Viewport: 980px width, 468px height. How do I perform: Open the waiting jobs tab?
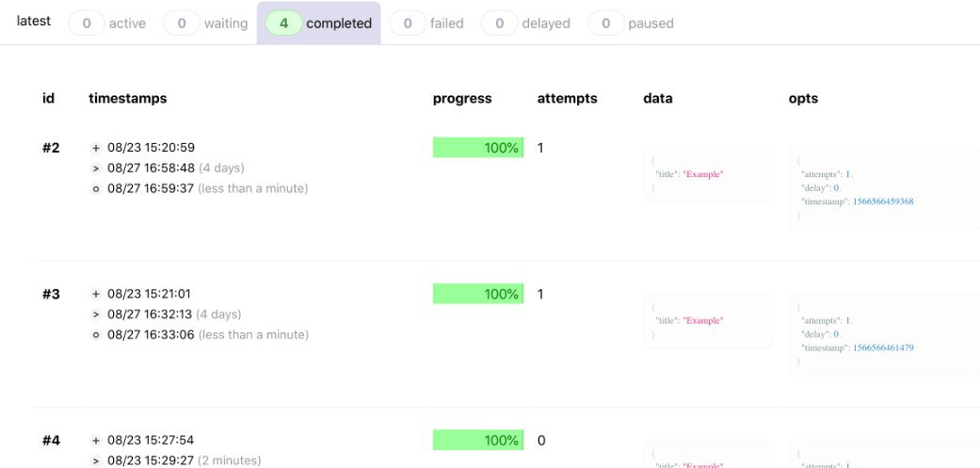[205, 24]
